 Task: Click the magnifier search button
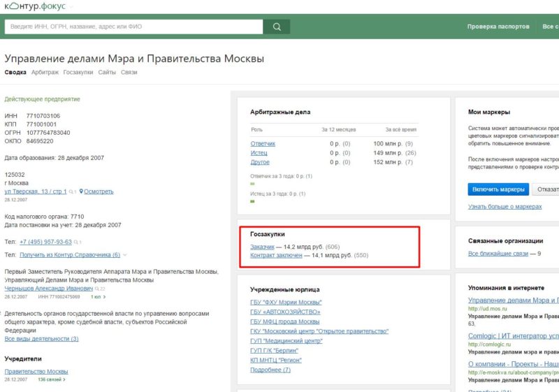coord(277,27)
